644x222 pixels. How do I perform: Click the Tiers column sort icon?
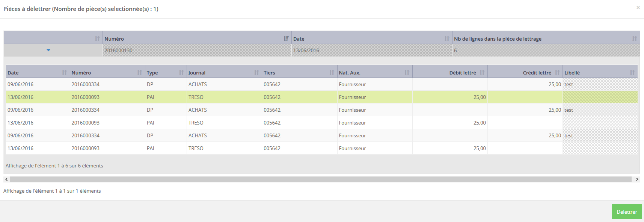click(332, 73)
